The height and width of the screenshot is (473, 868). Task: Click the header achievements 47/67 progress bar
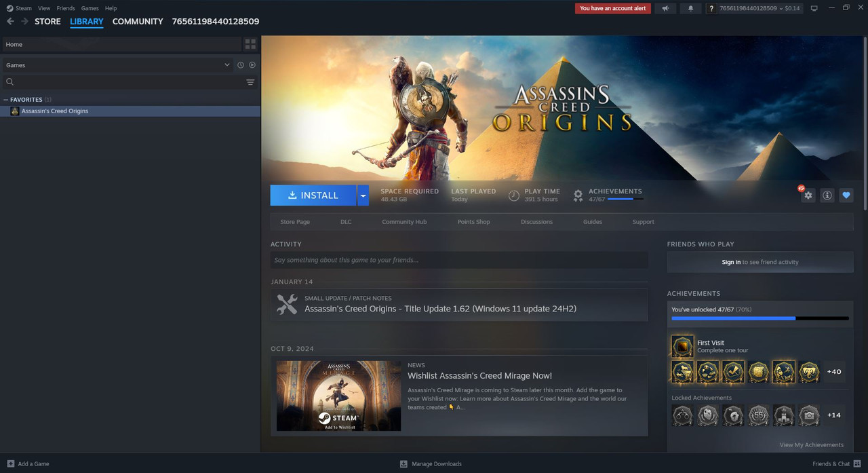point(626,200)
